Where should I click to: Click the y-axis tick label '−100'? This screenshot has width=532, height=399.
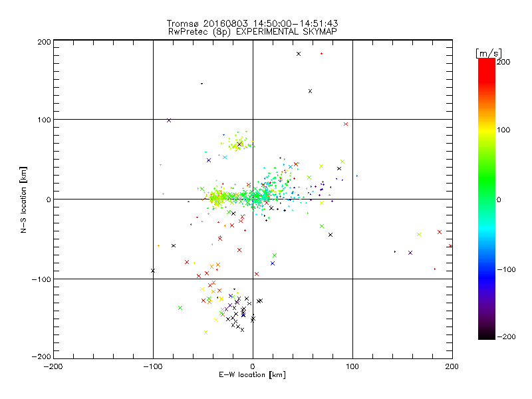tap(41, 279)
